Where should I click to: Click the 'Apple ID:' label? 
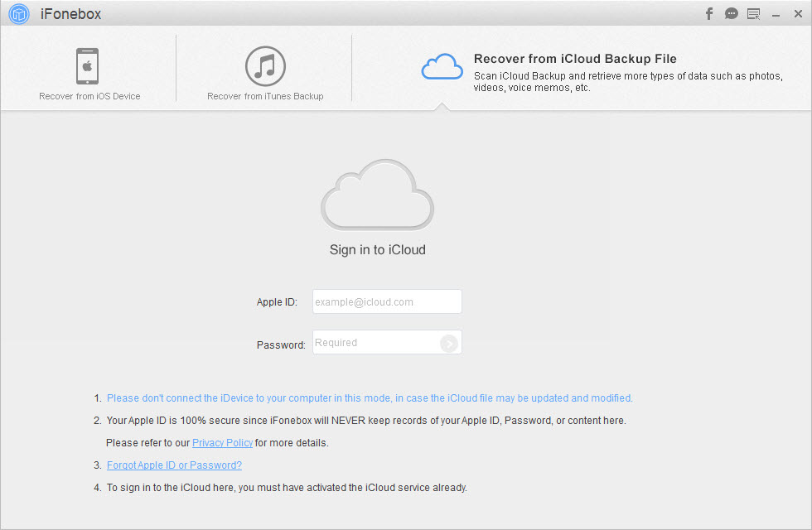(277, 302)
